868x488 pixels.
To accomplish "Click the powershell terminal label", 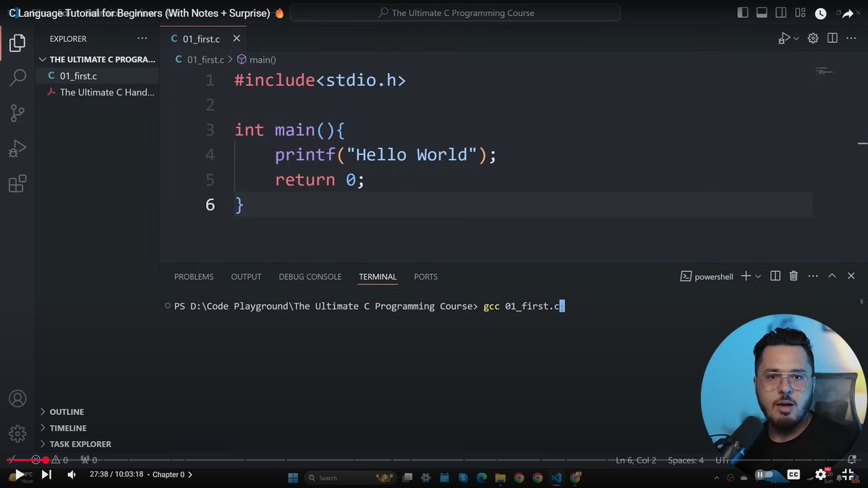I will point(707,276).
